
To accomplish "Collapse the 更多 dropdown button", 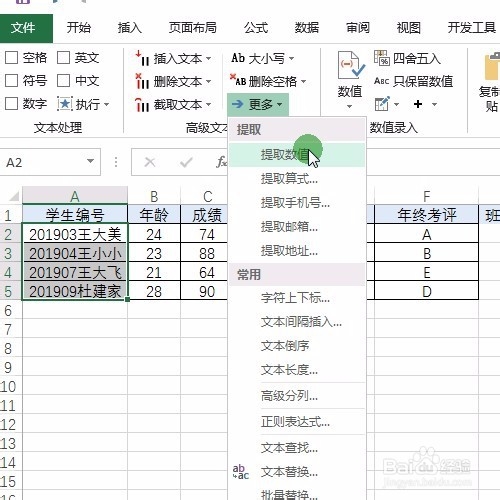I will (x=258, y=105).
